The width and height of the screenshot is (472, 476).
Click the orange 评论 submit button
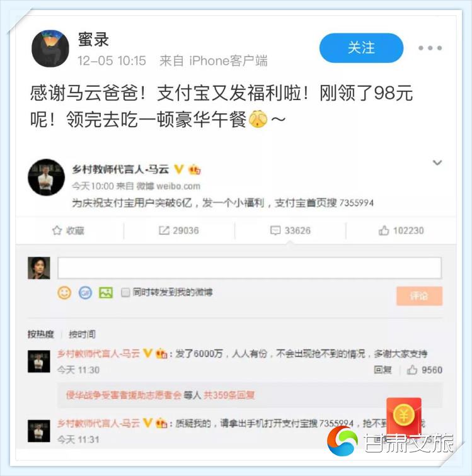419,296
